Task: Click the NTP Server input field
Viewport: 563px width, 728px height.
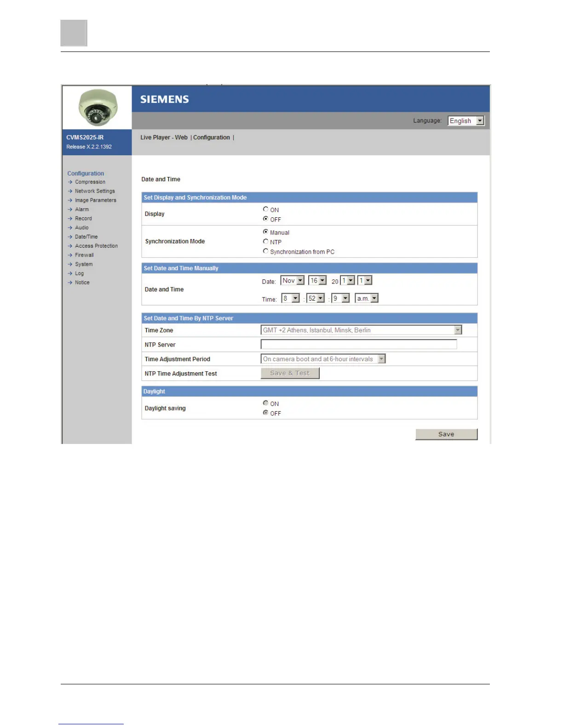Action: pos(359,344)
